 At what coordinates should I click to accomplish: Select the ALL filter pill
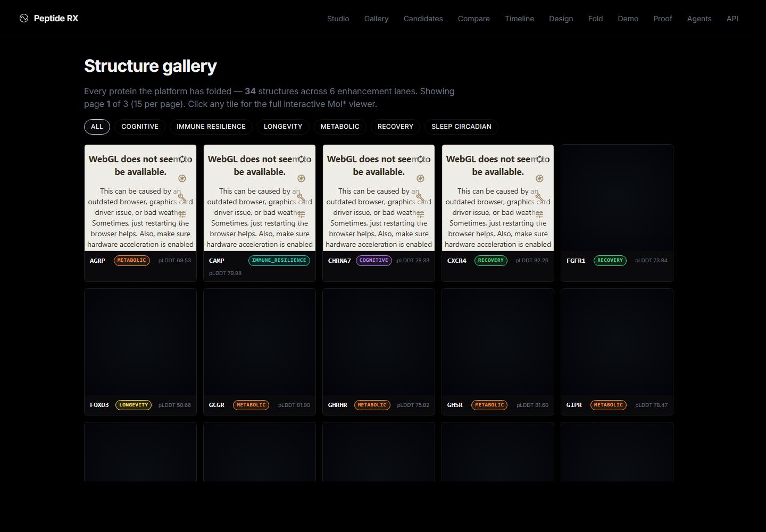pyautogui.click(x=97, y=127)
